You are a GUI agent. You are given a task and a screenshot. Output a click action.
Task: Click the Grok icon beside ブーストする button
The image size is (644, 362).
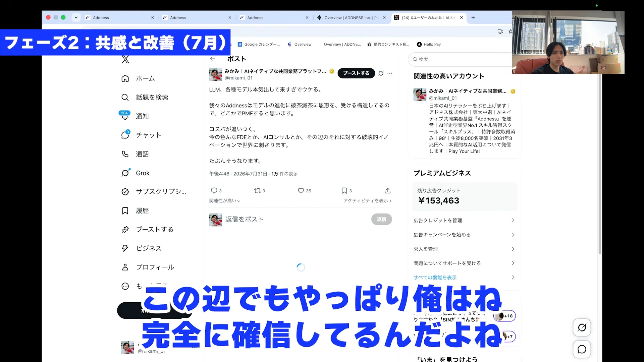coord(381,73)
